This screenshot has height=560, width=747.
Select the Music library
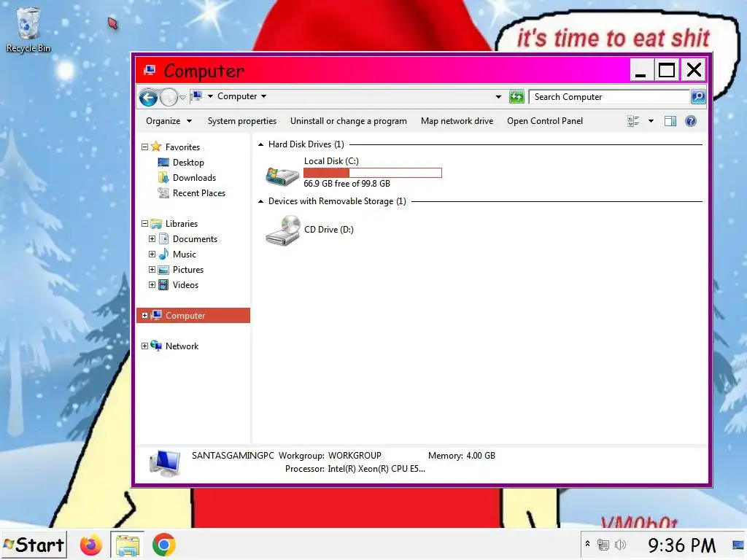click(185, 254)
